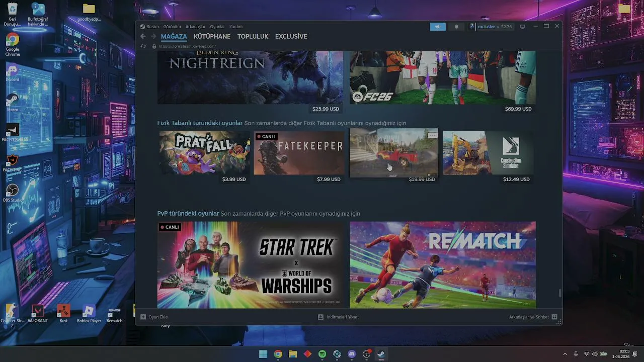Viewport: 644px width, 362px height.
Task: Select the Steam desktop shortcut
Action: pos(13,103)
